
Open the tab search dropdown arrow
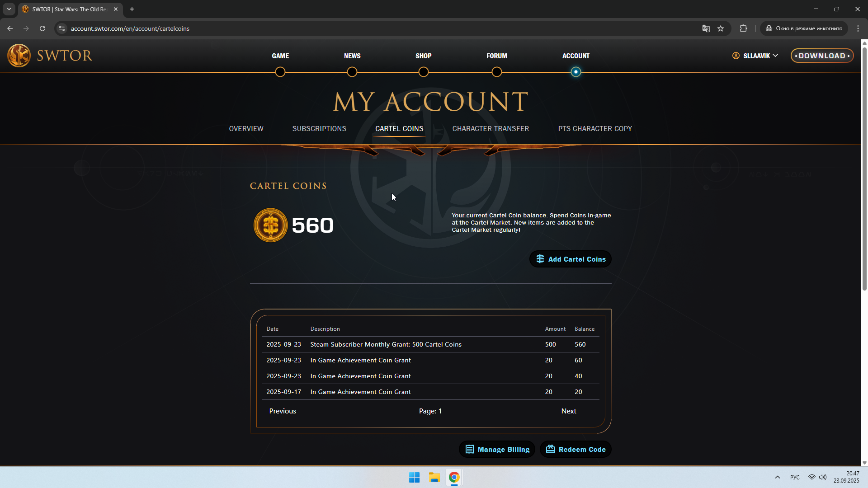(9, 9)
